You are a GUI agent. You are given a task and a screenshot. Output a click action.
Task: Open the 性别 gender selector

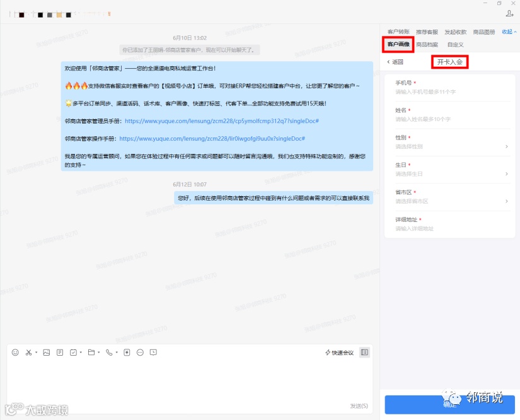click(x=453, y=146)
